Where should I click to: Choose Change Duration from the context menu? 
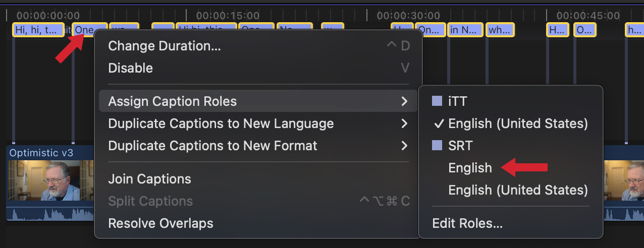point(165,46)
